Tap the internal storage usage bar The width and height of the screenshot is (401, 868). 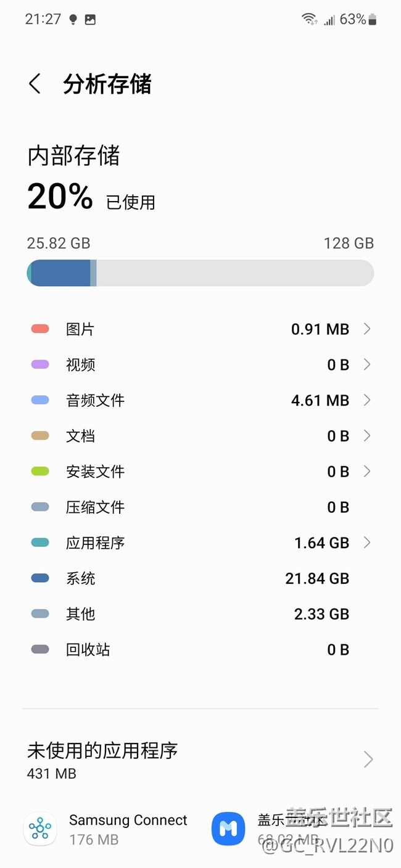(x=200, y=272)
